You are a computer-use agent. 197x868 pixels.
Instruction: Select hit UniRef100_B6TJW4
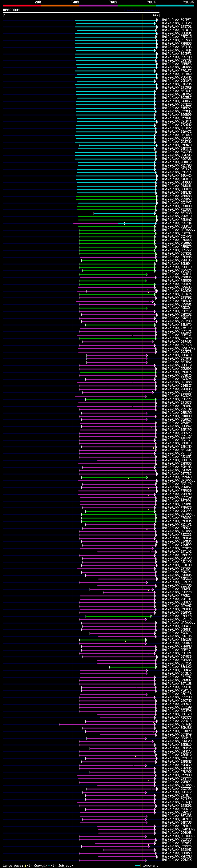pos(176,450)
